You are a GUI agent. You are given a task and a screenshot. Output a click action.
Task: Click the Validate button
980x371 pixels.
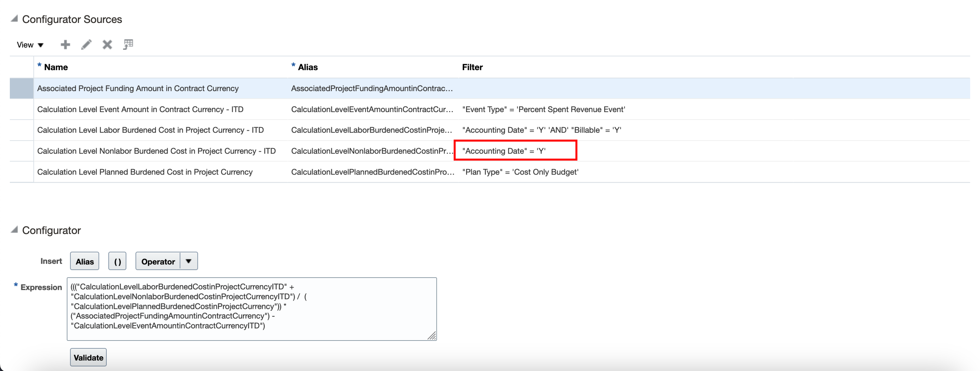click(x=88, y=358)
